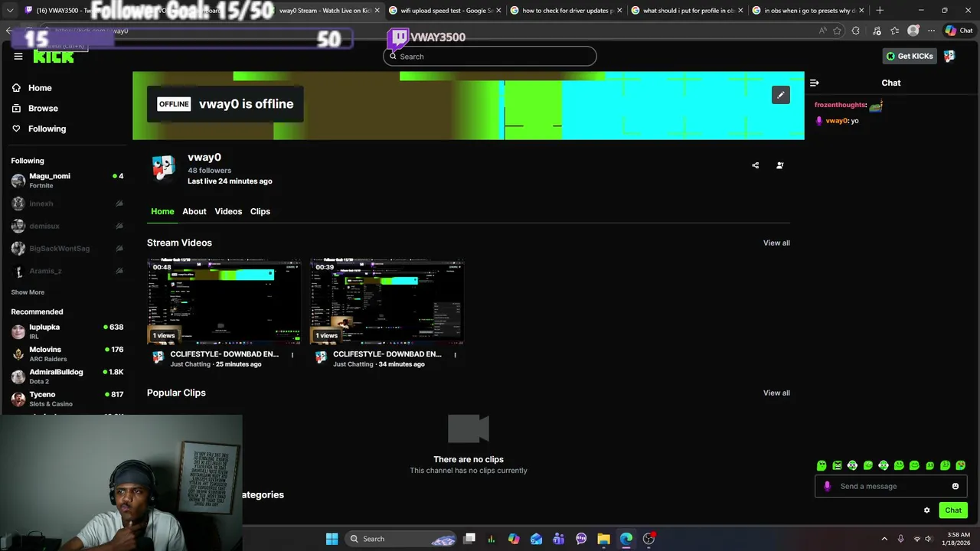Open AdmiralBulldog recommended channel
Screen dimensions: 980x551
(x=67, y=377)
